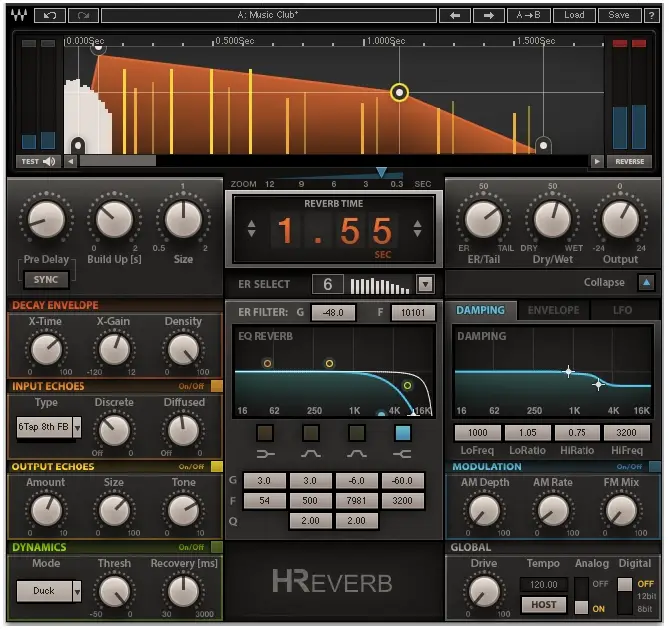Click the AM Depth knob
The image size is (669, 630).
484,511
